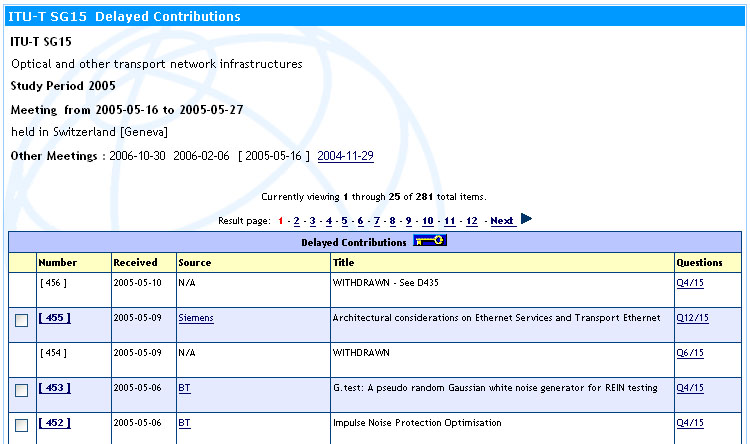
Task: Tick the checkbox for contribution 452
Action: [22, 425]
